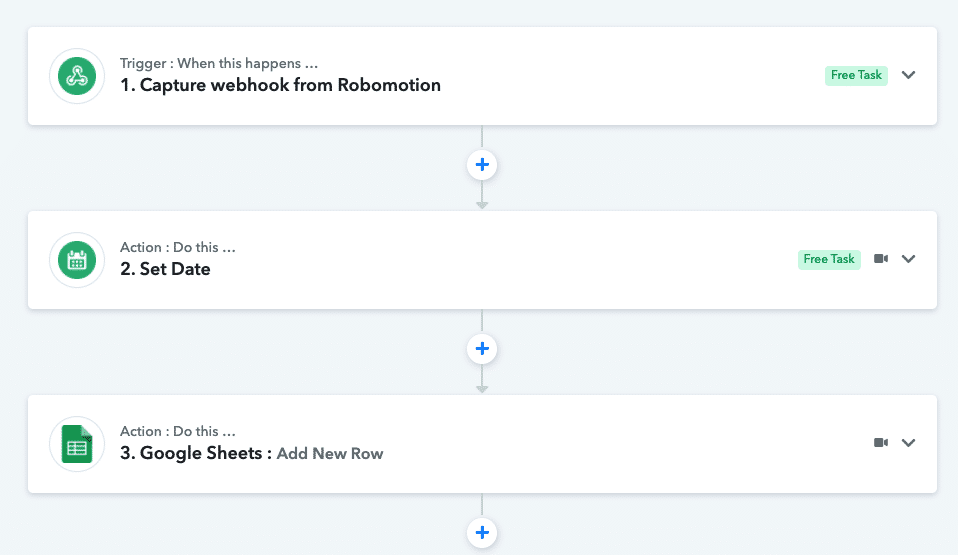The width and height of the screenshot is (958, 555).
Task: Click the webhook icon on step 1
Action: [x=77, y=76]
